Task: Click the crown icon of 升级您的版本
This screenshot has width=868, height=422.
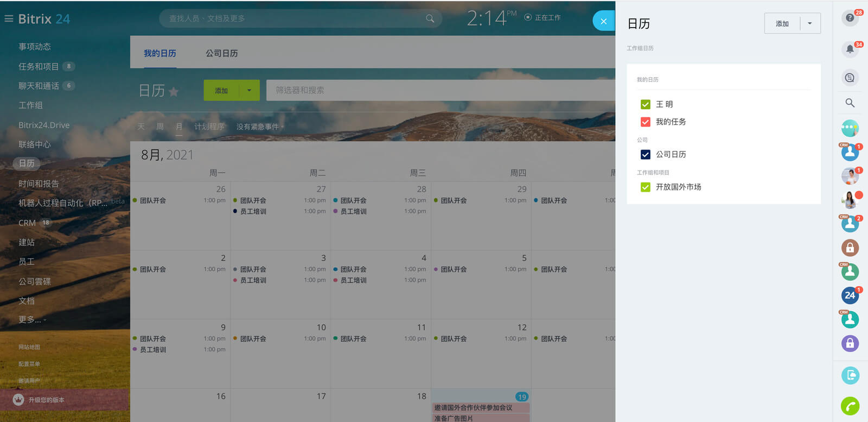Action: pos(18,400)
